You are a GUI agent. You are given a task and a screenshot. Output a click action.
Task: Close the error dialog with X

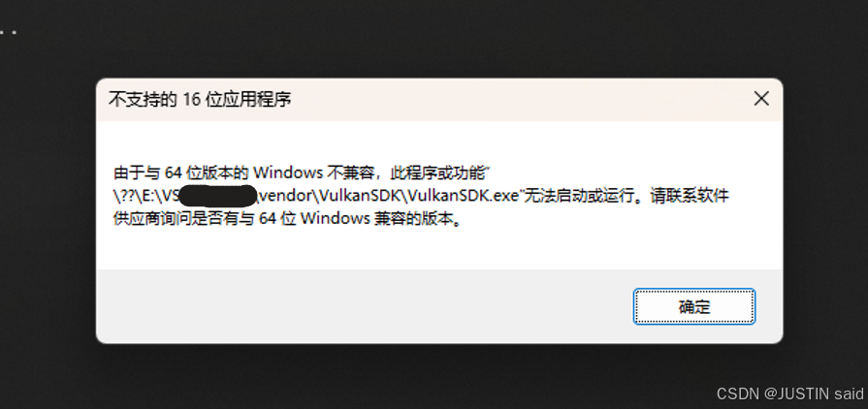(x=761, y=99)
